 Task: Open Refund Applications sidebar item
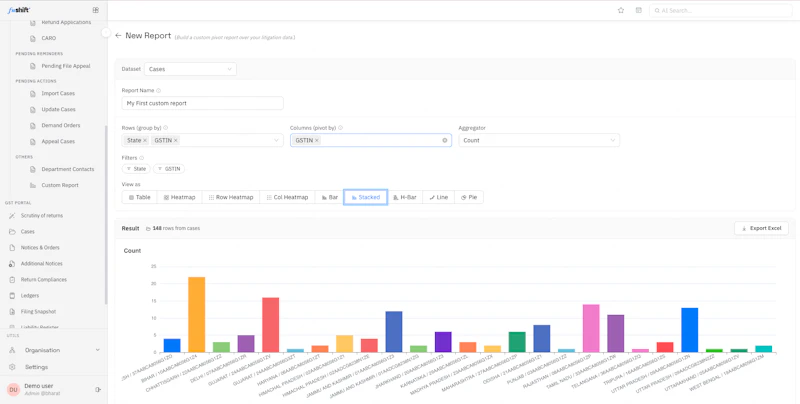click(x=66, y=23)
